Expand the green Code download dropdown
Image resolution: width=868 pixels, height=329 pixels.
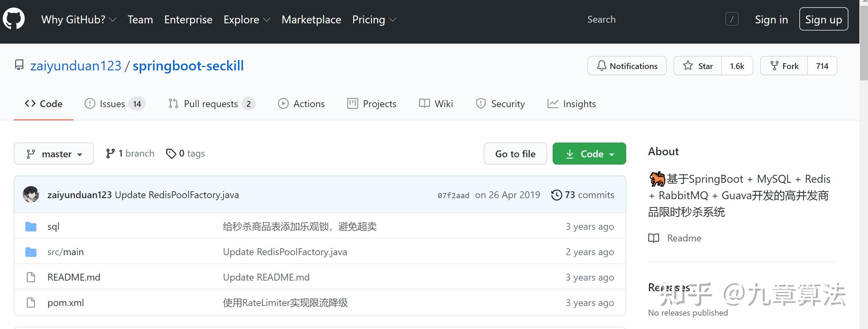(589, 154)
